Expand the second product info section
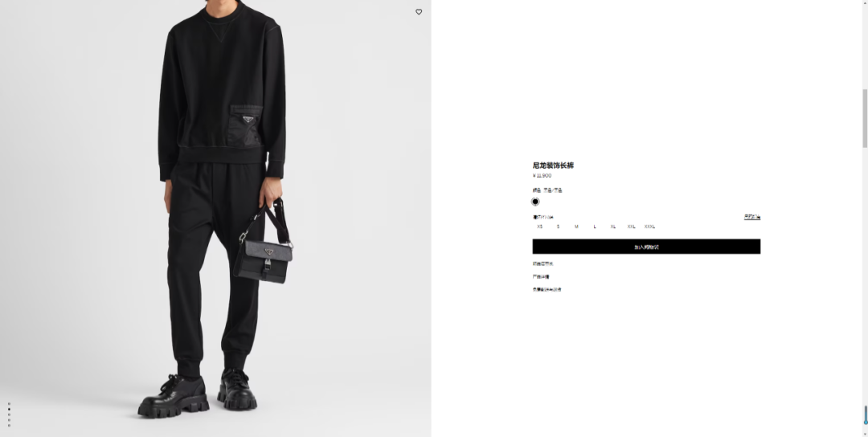The height and width of the screenshot is (437, 868). point(541,276)
